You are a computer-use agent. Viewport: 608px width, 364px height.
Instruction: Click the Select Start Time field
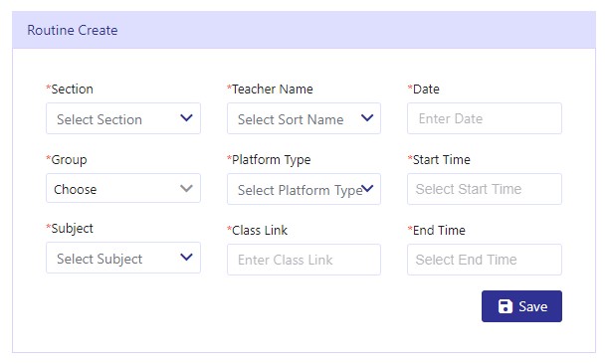[485, 189]
